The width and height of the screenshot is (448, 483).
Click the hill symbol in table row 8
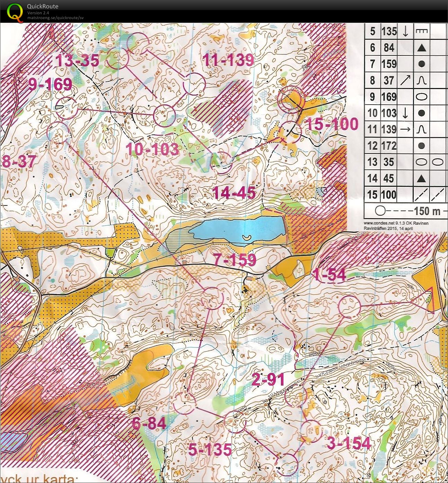(421, 80)
